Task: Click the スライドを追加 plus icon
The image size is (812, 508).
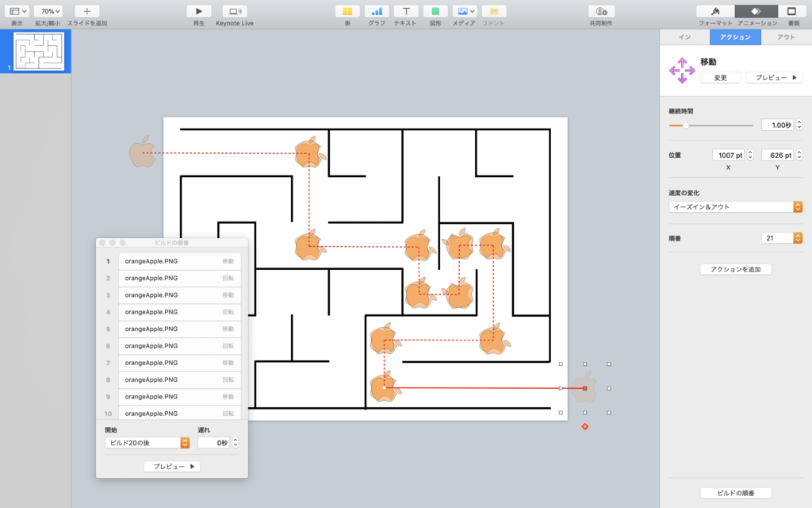Action: click(x=87, y=11)
